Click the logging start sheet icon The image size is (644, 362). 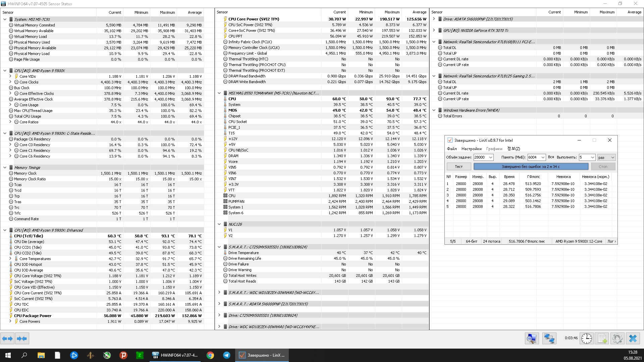click(602, 339)
